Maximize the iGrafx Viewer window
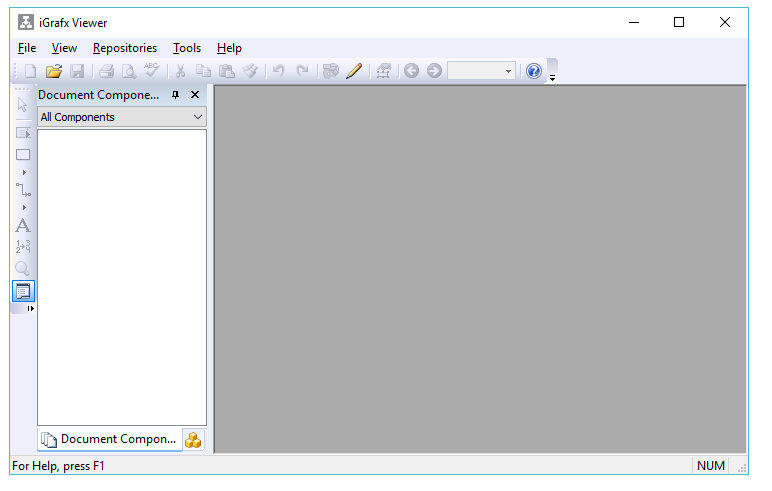This screenshot has width=772, height=491. 679,22
